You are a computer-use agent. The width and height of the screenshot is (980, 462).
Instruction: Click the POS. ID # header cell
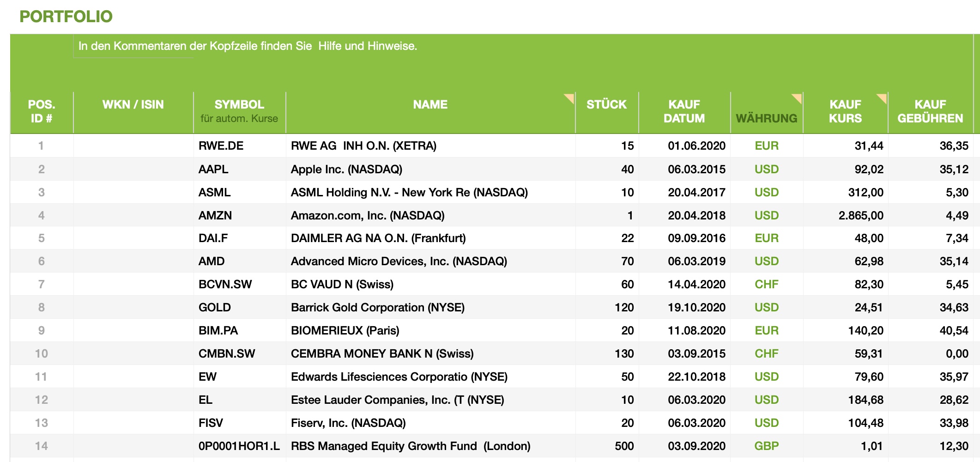tap(42, 111)
